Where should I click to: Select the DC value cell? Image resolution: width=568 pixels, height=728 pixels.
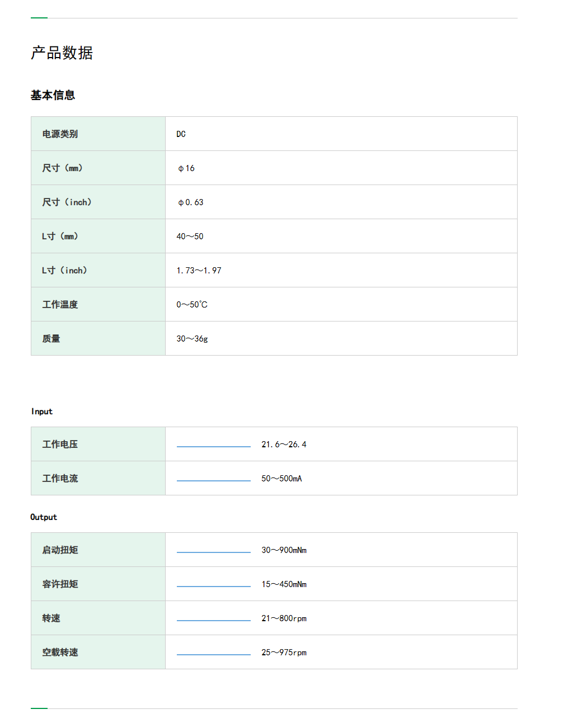click(x=181, y=134)
